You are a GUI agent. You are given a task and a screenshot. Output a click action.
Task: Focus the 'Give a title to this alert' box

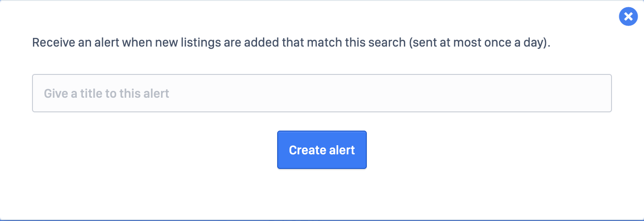pos(322,93)
